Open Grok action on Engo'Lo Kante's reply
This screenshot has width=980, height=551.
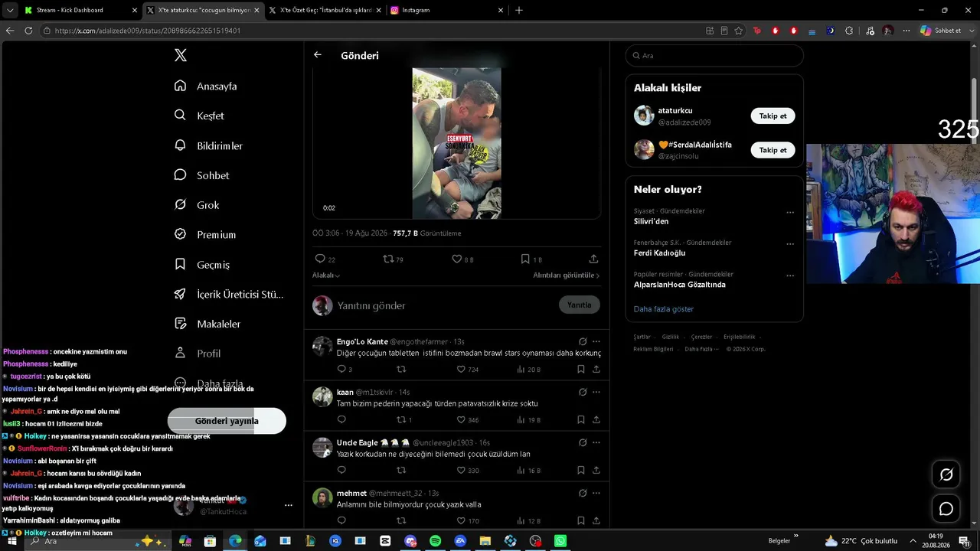click(583, 342)
